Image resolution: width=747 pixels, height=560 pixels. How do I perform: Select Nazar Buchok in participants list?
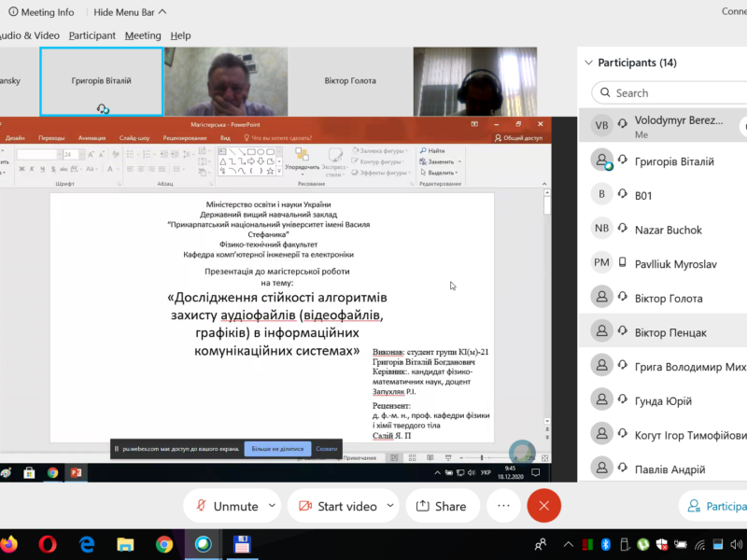(668, 230)
